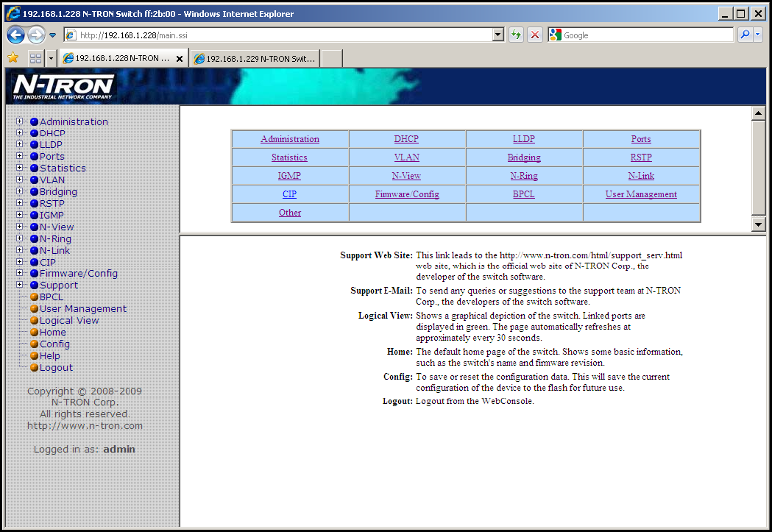
Task: Open the address bar dropdown arrow
Action: (x=497, y=35)
